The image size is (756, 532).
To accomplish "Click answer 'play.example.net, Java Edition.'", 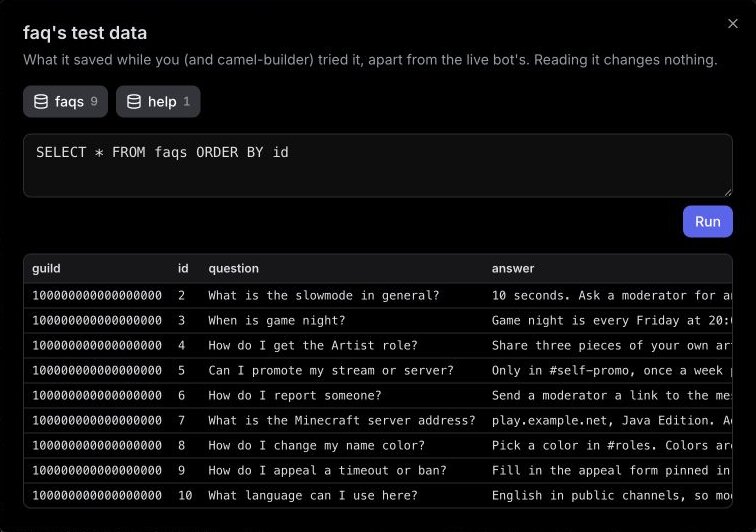I will (x=611, y=421).
